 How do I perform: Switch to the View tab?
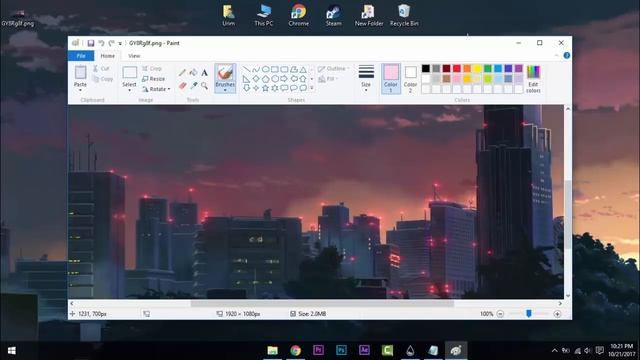[134, 56]
